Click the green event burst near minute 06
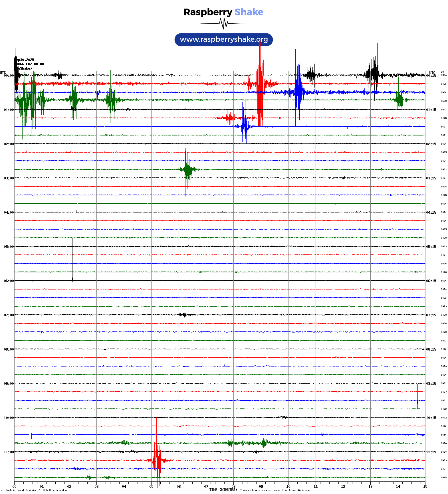Viewport: 448px width, 494px height. [187, 169]
